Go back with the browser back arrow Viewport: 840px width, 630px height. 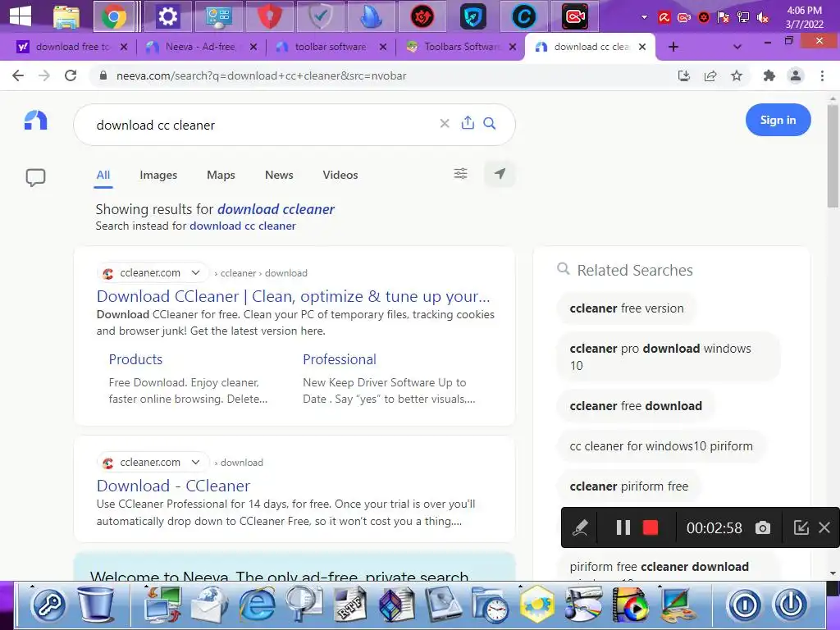tap(18, 75)
